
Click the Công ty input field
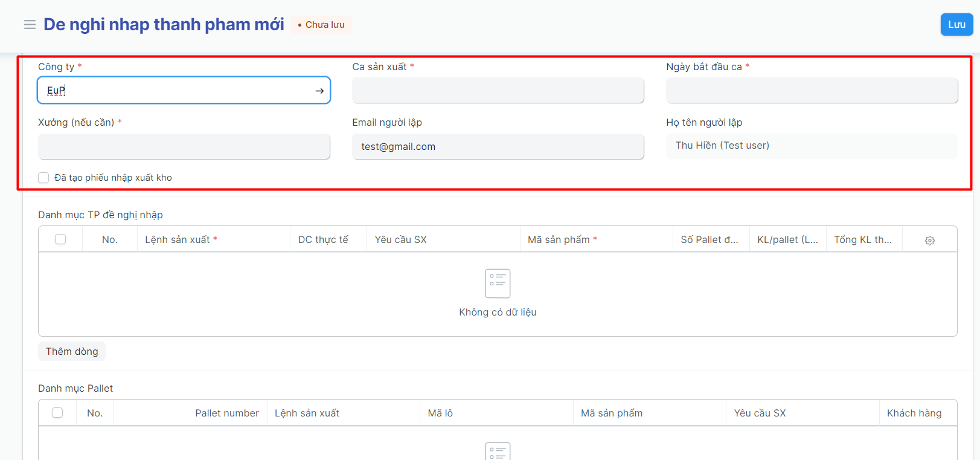pyautogui.click(x=175, y=91)
